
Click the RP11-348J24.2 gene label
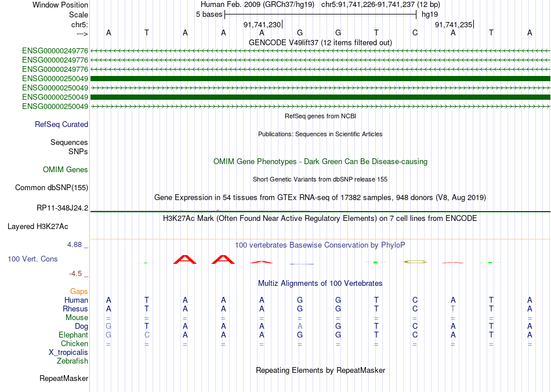pos(62,208)
